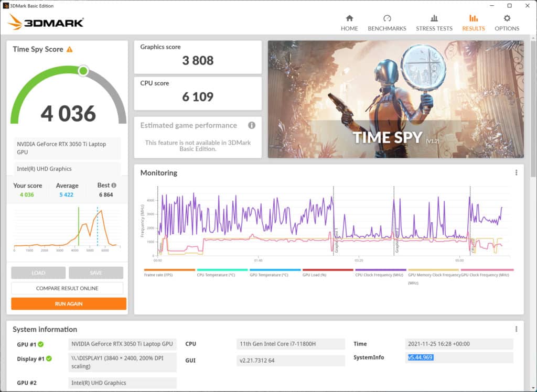This screenshot has height=392, width=537.
Task: Click the Graphics score value 3 808
Action: click(x=198, y=61)
